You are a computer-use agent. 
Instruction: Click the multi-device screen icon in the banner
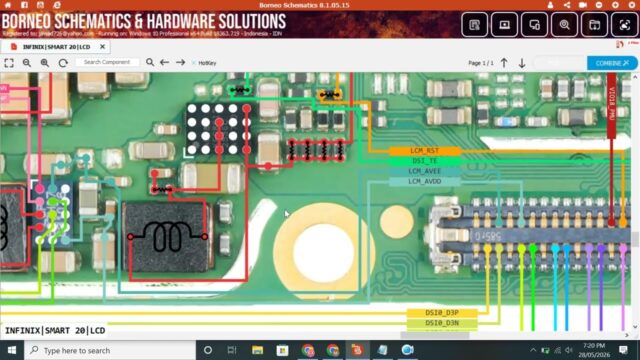click(534, 25)
